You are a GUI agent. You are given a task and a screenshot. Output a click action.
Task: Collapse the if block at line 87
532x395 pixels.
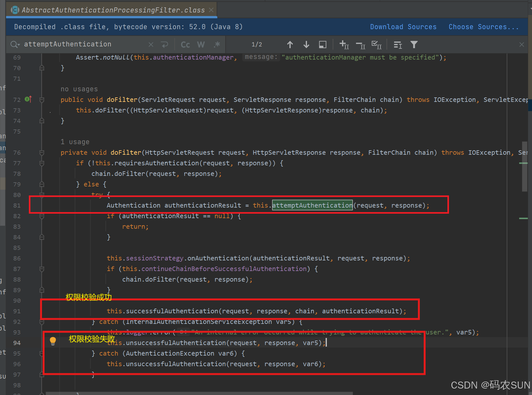click(42, 269)
